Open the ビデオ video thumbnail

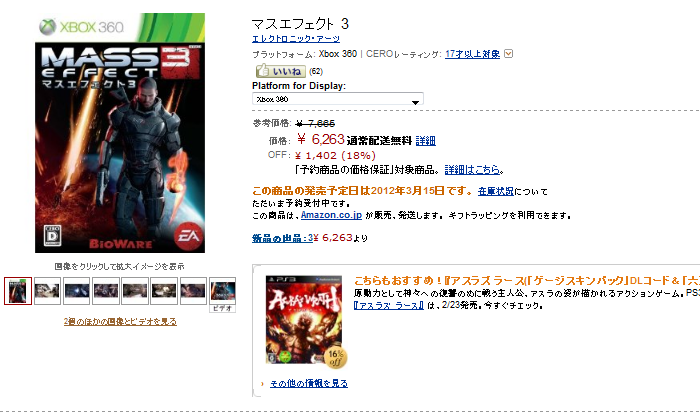coord(222,294)
